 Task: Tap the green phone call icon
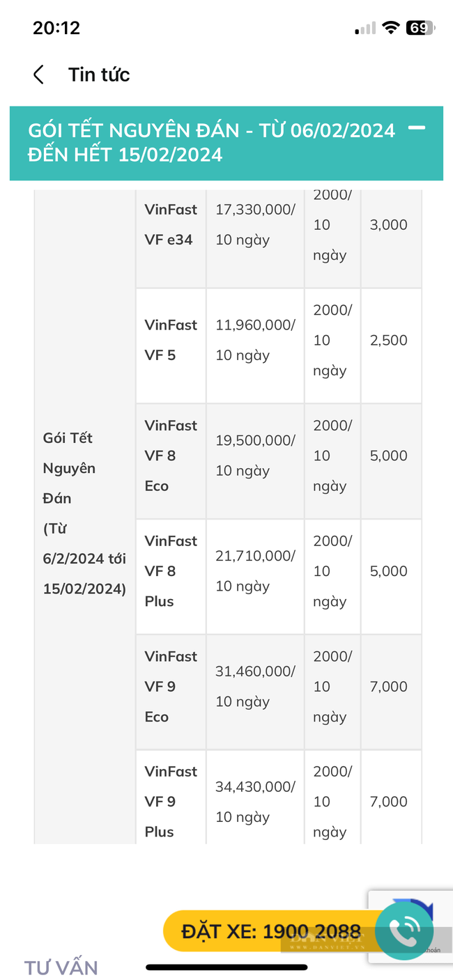[404, 931]
